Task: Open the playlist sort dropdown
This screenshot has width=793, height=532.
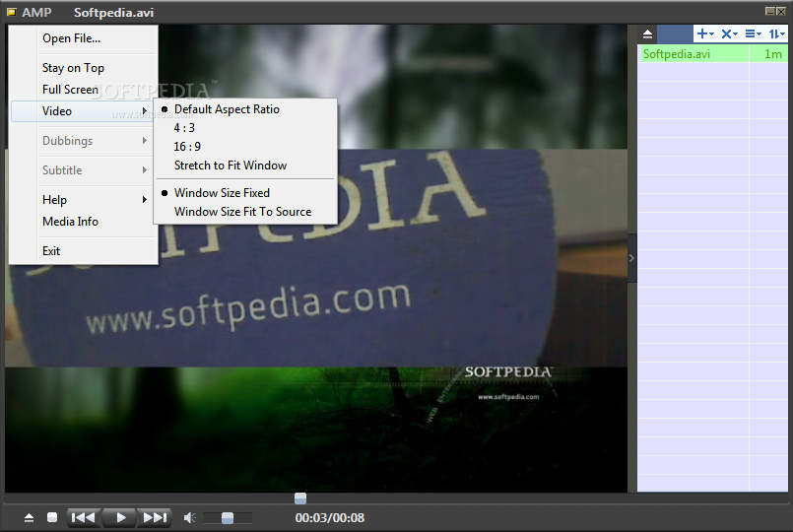Action: point(776,33)
